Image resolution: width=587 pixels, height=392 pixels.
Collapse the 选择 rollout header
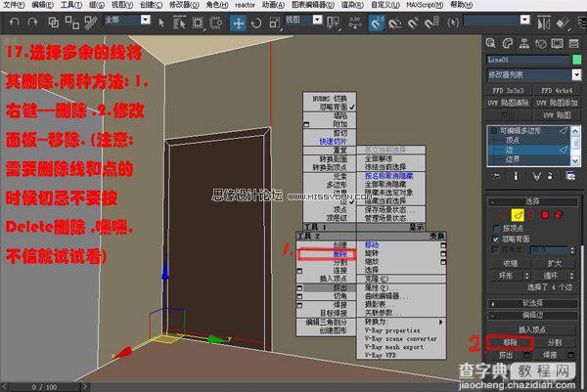[532, 201]
